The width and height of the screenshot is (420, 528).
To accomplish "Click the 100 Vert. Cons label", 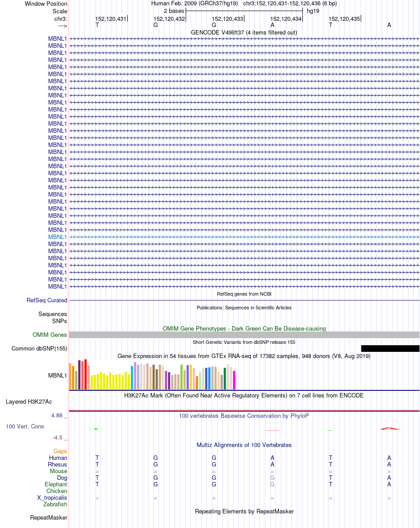I will click(25, 427).
